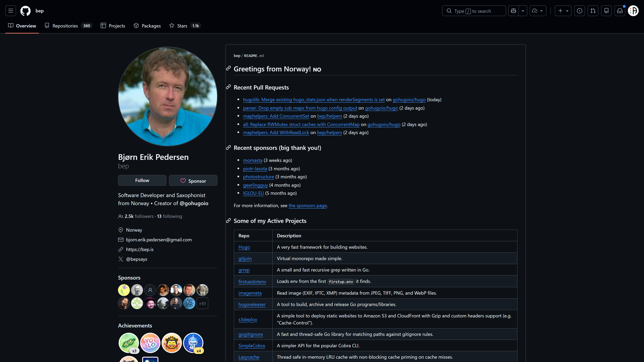The width and height of the screenshot is (644, 362).
Task: Open the notifications inbox icon
Action: click(620, 11)
